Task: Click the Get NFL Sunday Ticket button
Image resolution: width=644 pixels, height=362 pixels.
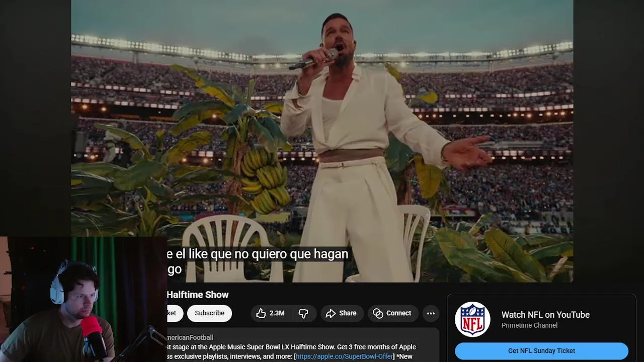Action: tap(541, 351)
